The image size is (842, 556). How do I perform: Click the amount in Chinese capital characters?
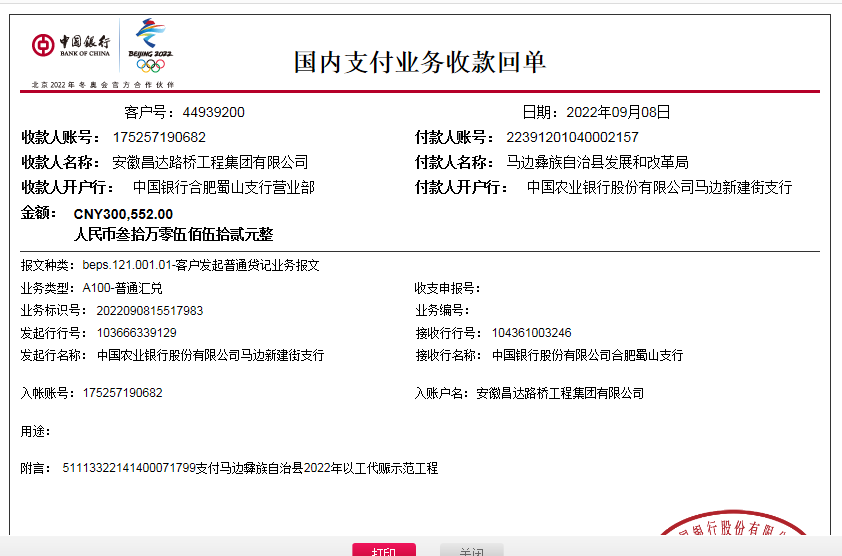coord(173,234)
